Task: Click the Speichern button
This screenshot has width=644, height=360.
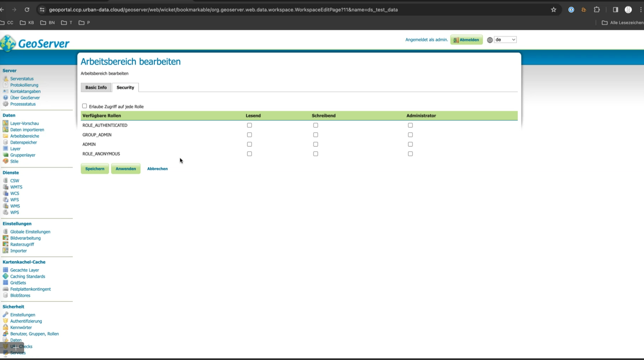Action: 95,169
